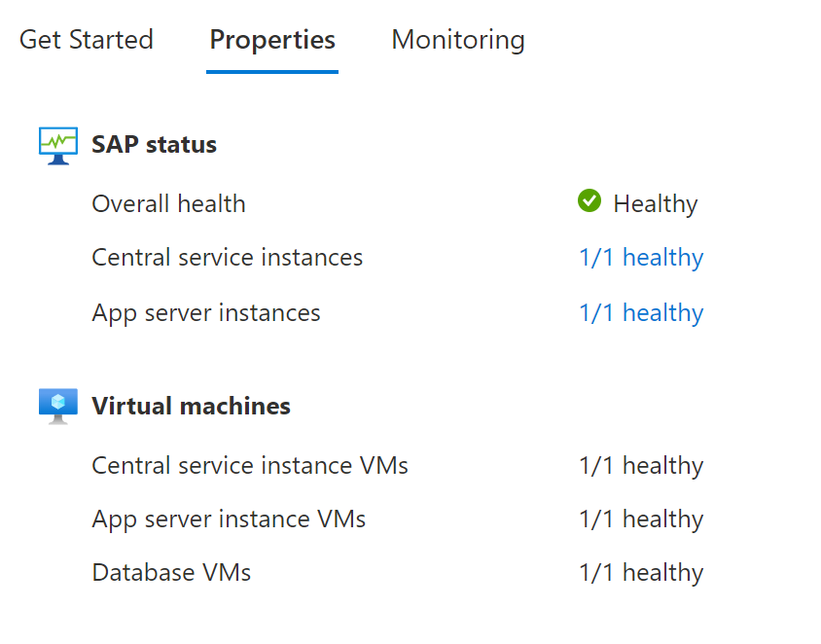
Task: Click the Virtual machines section heading
Action: tap(191, 406)
